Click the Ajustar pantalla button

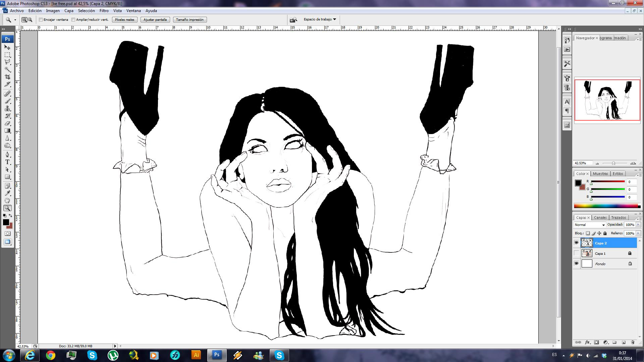[155, 20]
